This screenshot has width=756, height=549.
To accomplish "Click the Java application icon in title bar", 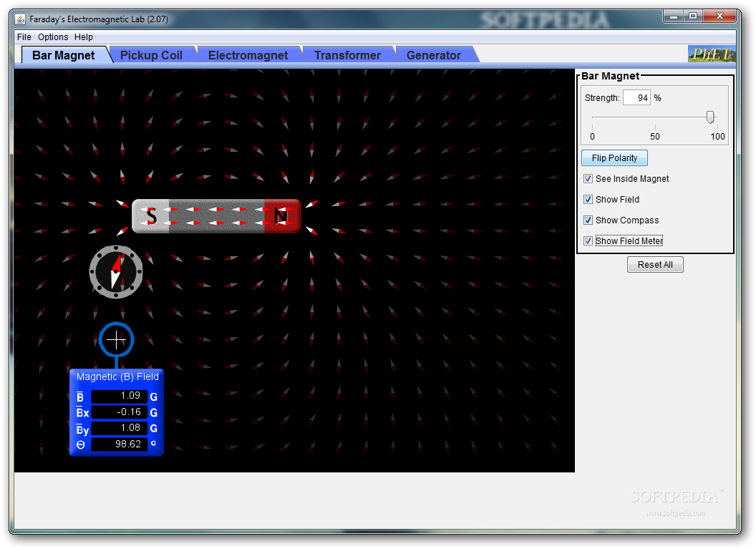I will point(20,19).
